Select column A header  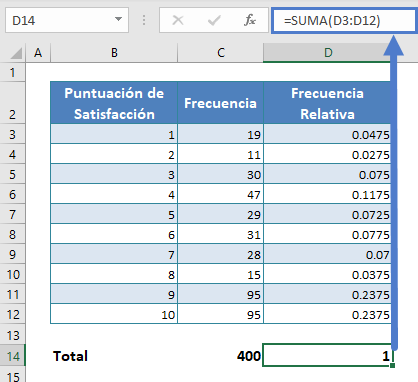tap(38, 53)
